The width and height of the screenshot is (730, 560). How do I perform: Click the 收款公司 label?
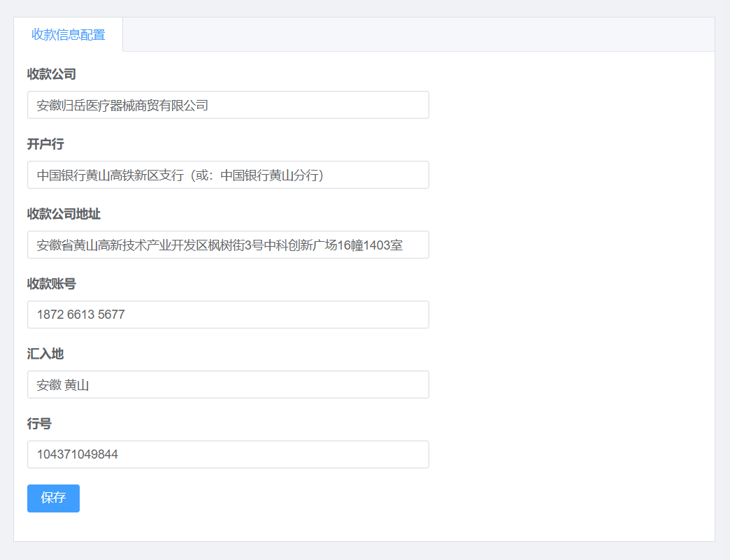tap(52, 74)
